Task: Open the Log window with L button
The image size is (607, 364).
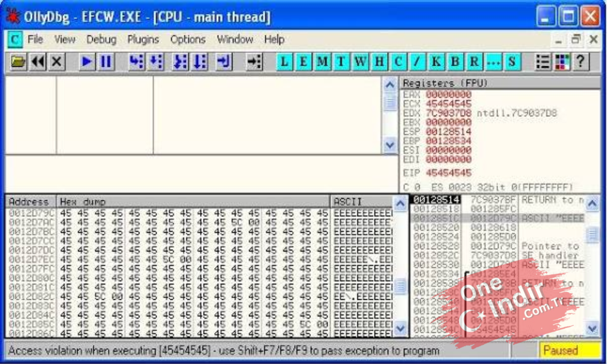Action: tap(285, 62)
